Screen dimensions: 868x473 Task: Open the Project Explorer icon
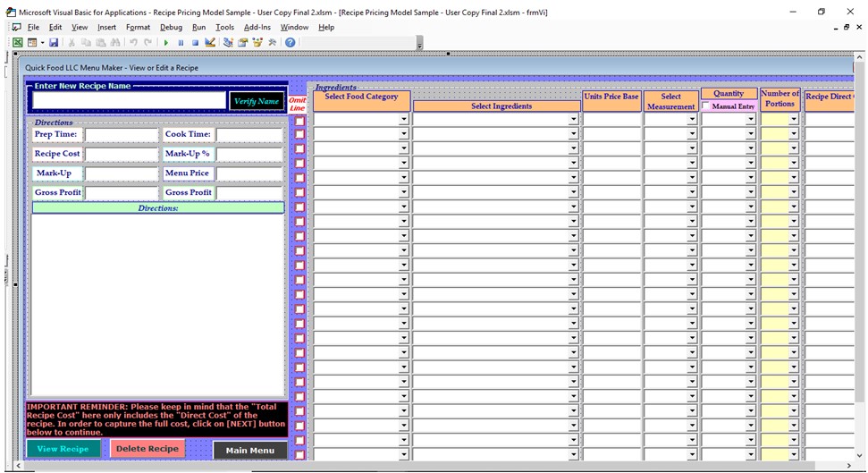228,42
